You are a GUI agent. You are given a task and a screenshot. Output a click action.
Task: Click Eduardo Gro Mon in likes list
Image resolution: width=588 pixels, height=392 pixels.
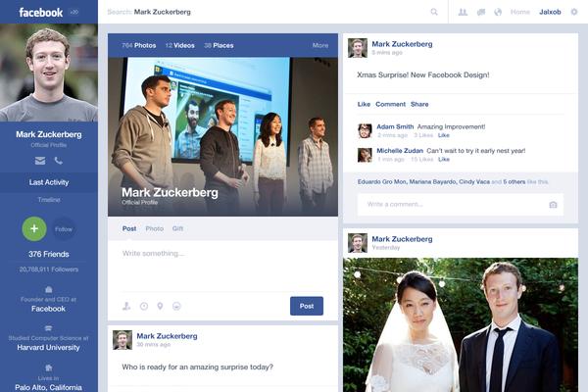pos(382,182)
